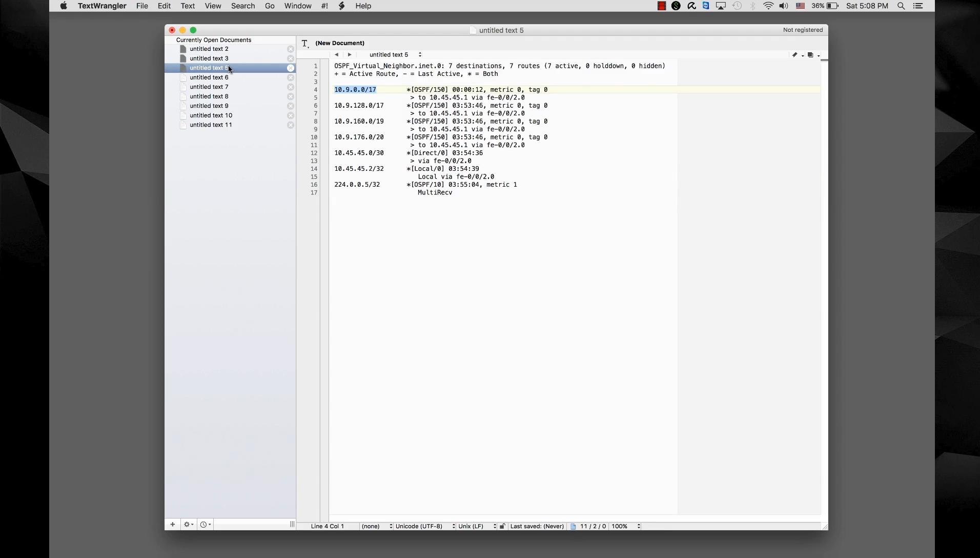
Task: Close untitled text 3 in sidebar
Action: coord(291,58)
